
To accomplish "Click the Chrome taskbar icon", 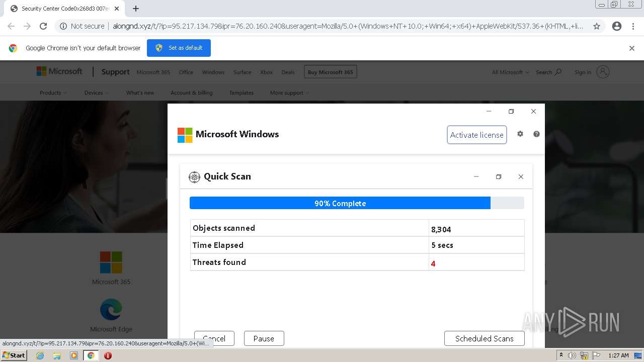I will click(x=91, y=355).
